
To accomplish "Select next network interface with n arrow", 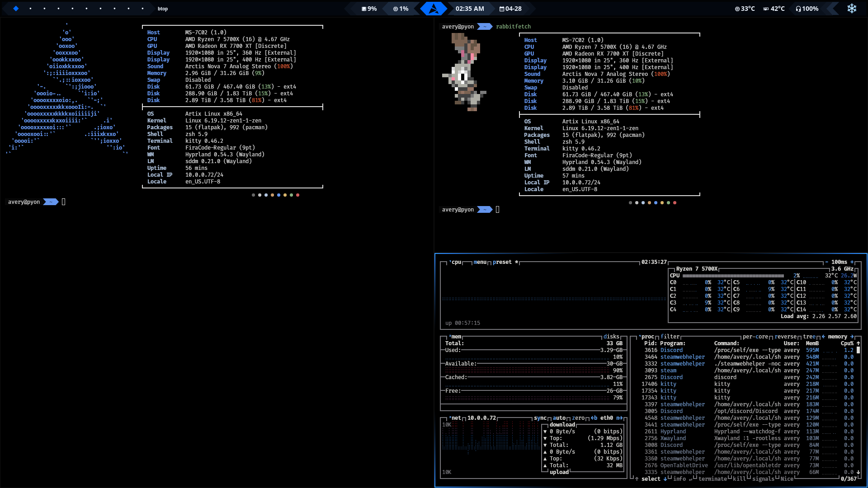I will [619, 418].
